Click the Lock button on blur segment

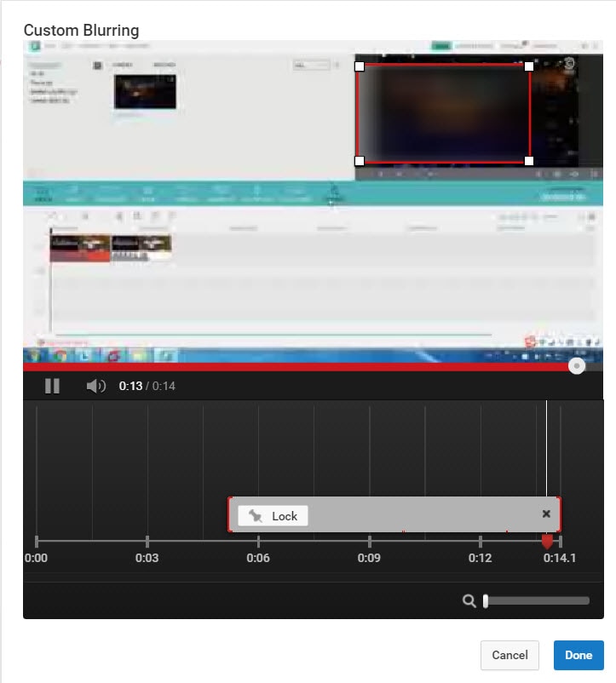[x=273, y=516]
